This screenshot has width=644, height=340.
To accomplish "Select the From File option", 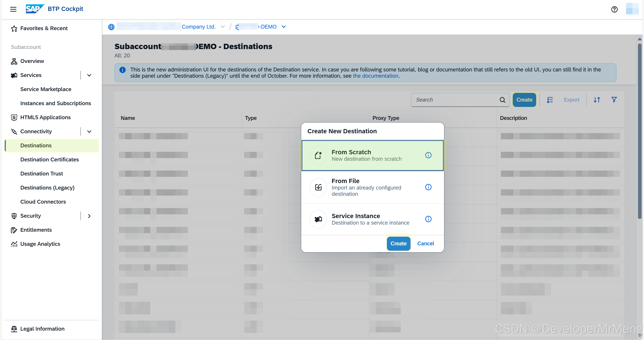I will point(366,187).
